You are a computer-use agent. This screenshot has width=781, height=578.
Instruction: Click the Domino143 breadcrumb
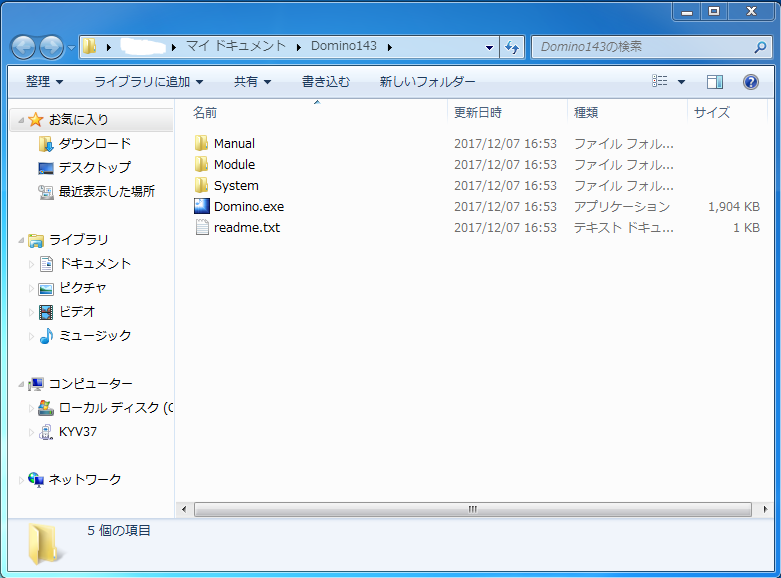pos(344,46)
